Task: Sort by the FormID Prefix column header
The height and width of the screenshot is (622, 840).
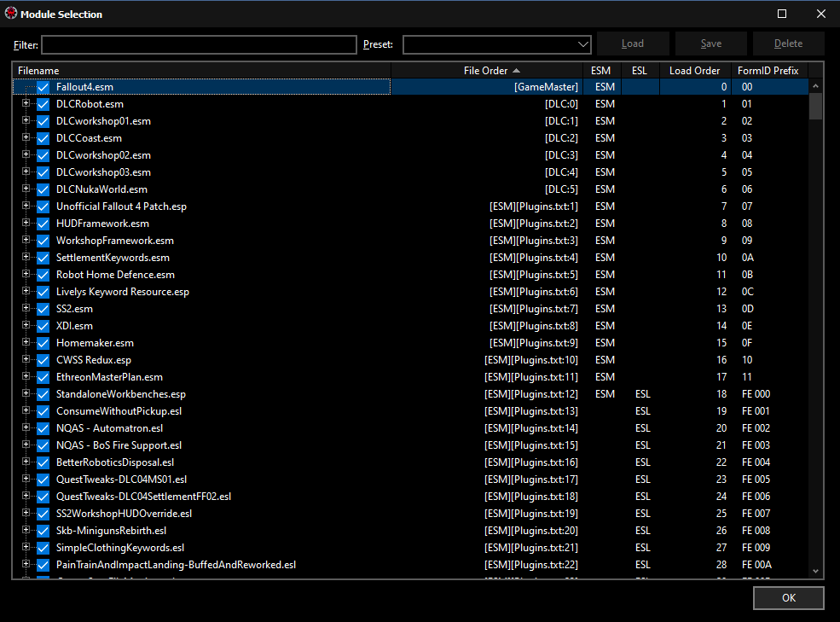Action: click(x=768, y=71)
